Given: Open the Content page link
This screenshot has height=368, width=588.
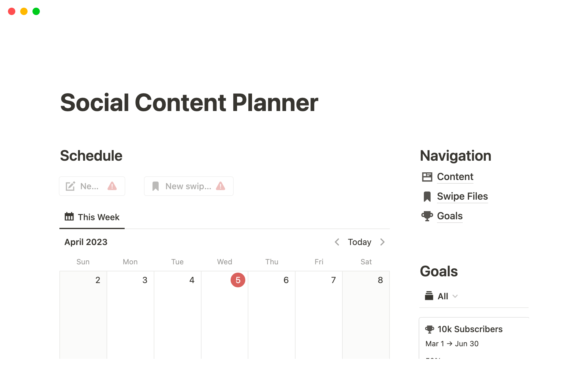Looking at the screenshot, I should point(455,177).
